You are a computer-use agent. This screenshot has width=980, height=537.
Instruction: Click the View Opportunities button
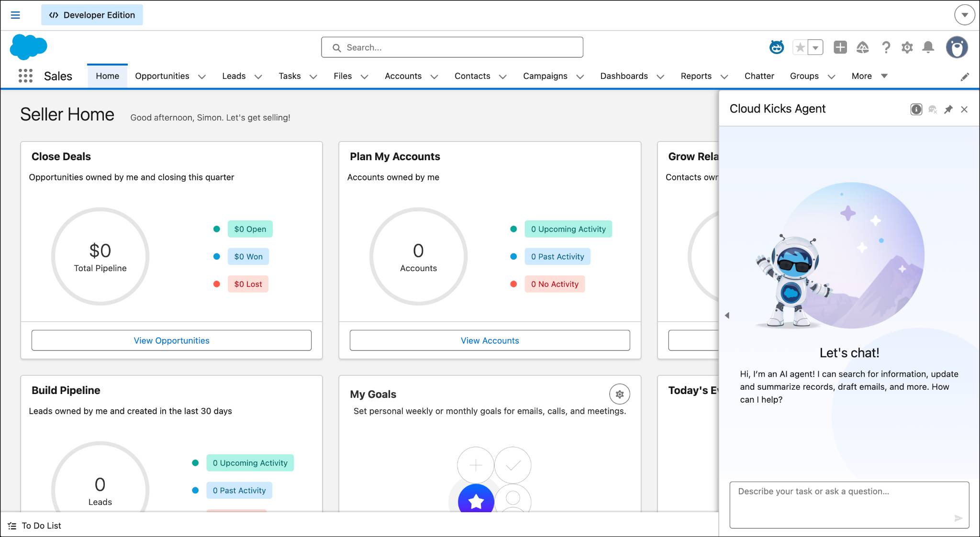tap(171, 340)
